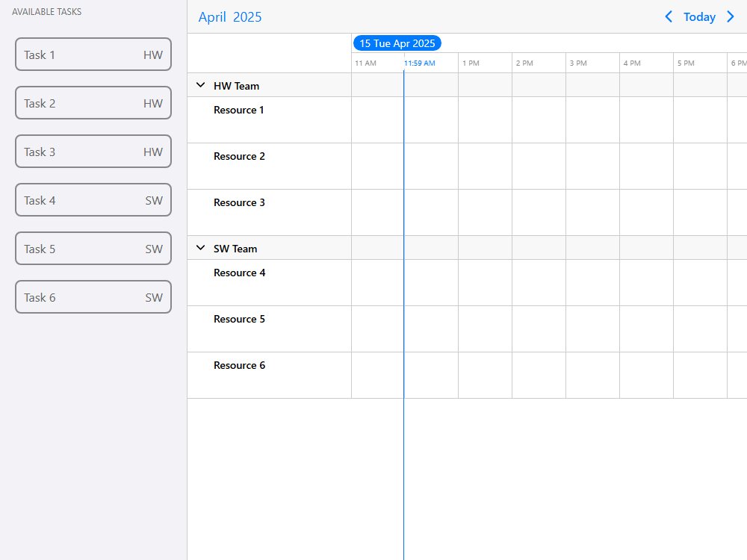Select Resource 1 cell at 1 PM
Viewport: 747px width, 560px height.
click(x=485, y=120)
